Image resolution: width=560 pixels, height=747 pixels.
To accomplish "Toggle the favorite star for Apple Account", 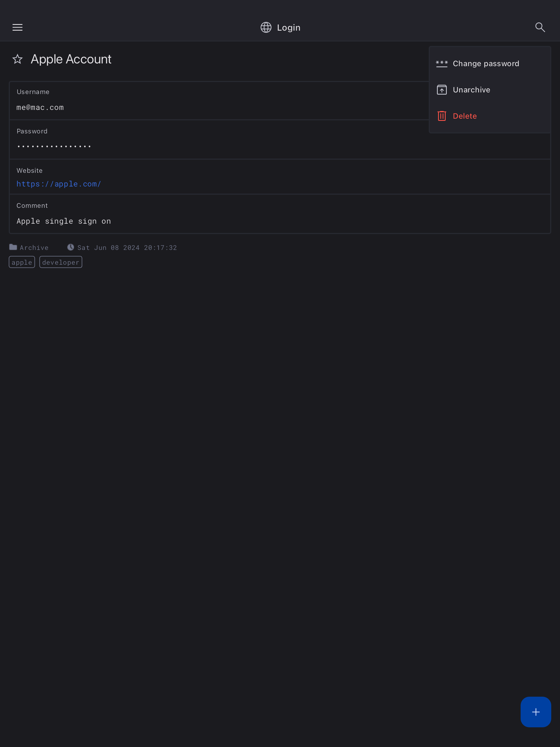I will pos(17,59).
